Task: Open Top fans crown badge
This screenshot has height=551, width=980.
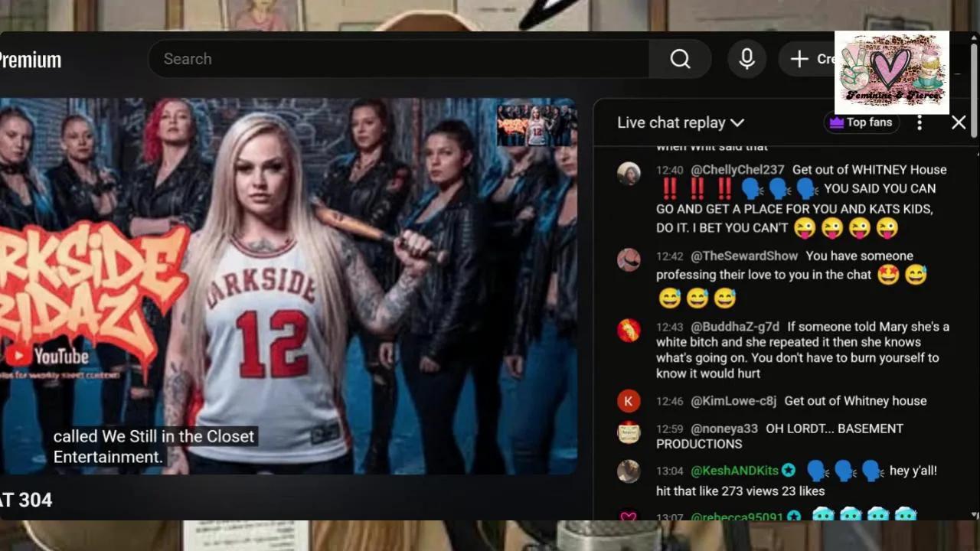Action: 862,122
